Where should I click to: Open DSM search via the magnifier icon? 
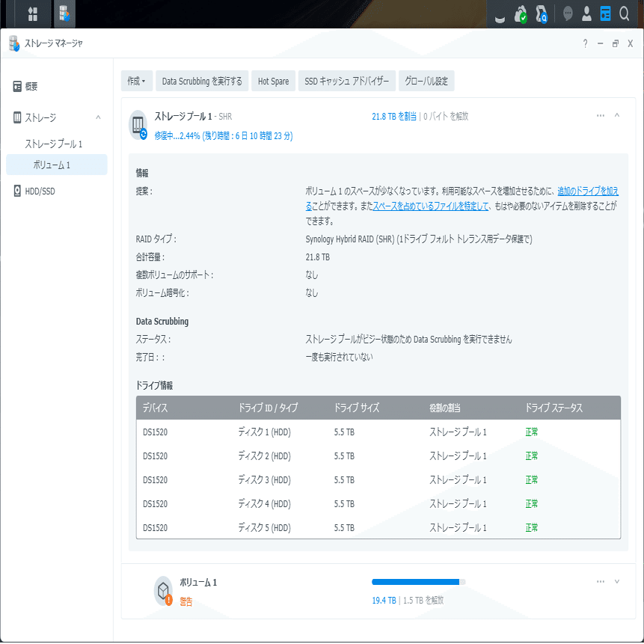(625, 13)
